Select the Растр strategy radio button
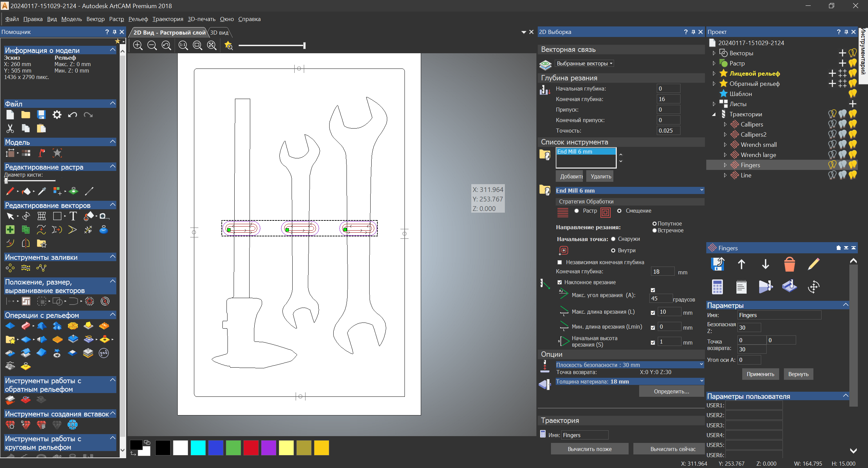Viewport: 868px width, 468px height. click(x=576, y=211)
